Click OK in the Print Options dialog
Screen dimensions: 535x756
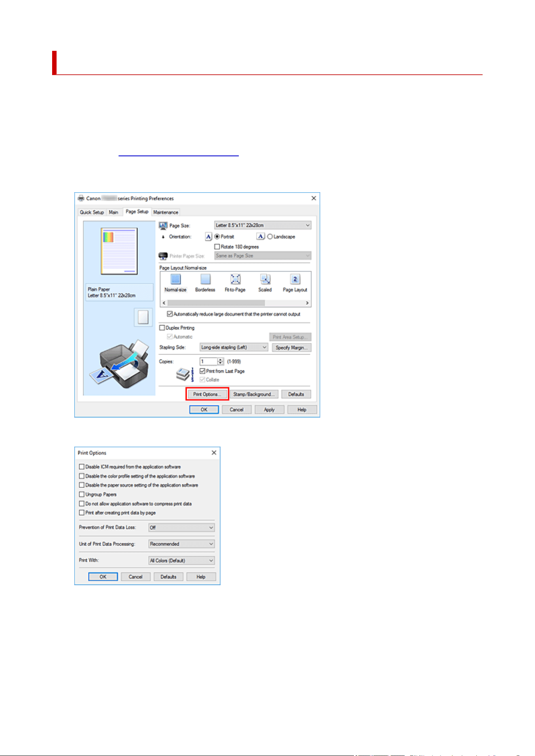(x=103, y=577)
